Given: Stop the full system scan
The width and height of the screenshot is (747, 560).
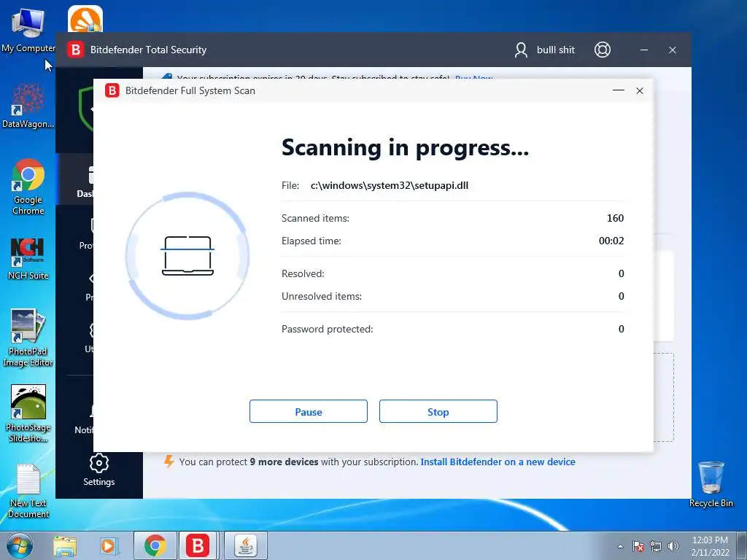Looking at the screenshot, I should [438, 411].
